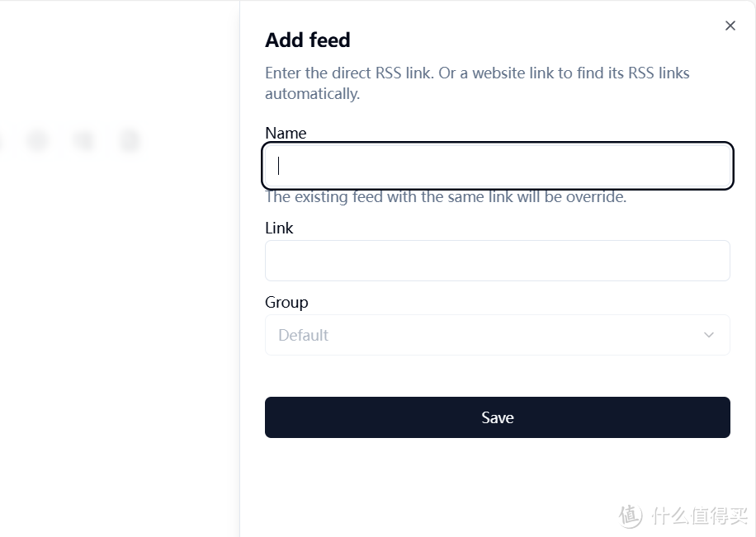Click the Link field label
Screen dimensions: 756x537
[x=279, y=228]
